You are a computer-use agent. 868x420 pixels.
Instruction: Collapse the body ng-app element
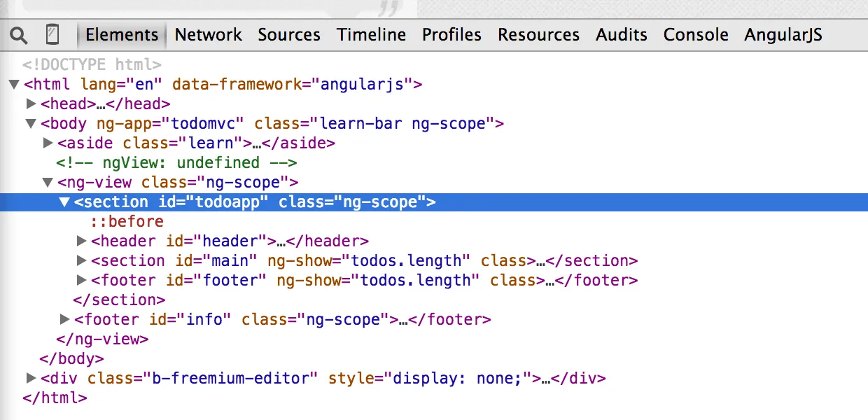(x=31, y=124)
